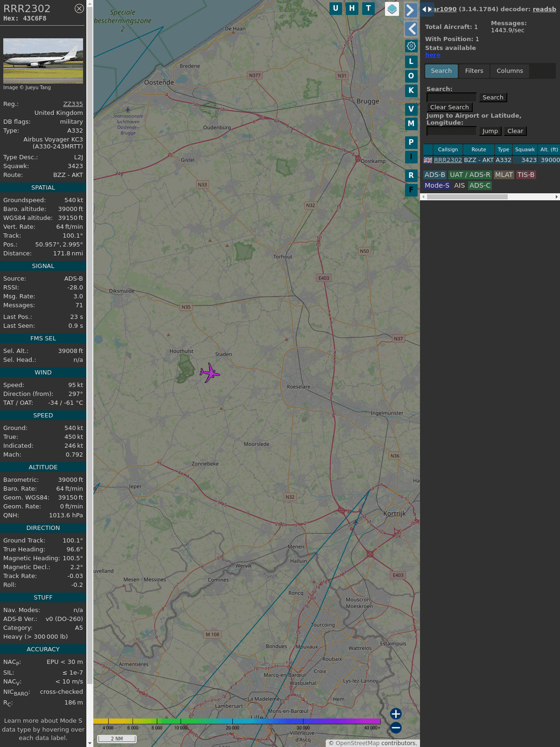Screen dimensions: 560x747
Task: Zoom in with the plus button
Action: (396, 714)
